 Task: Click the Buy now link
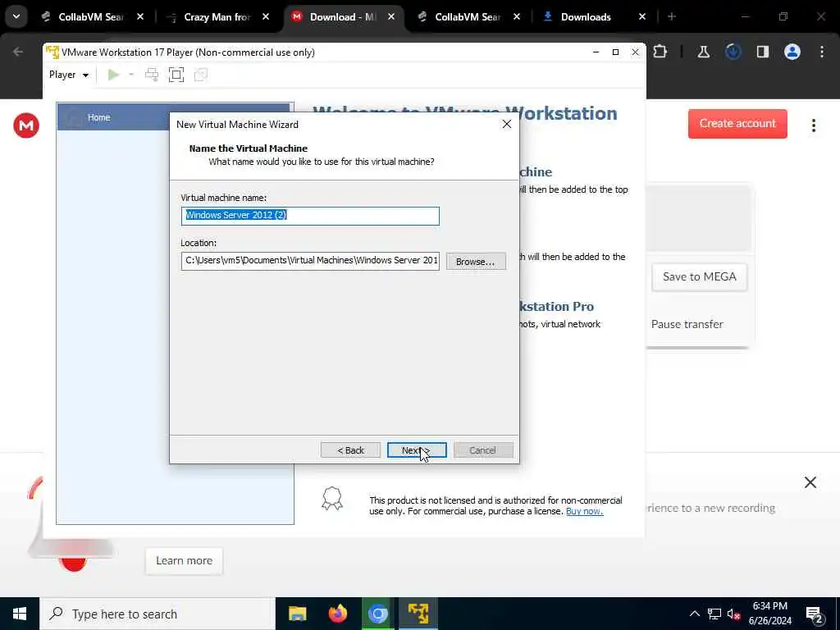click(x=584, y=511)
